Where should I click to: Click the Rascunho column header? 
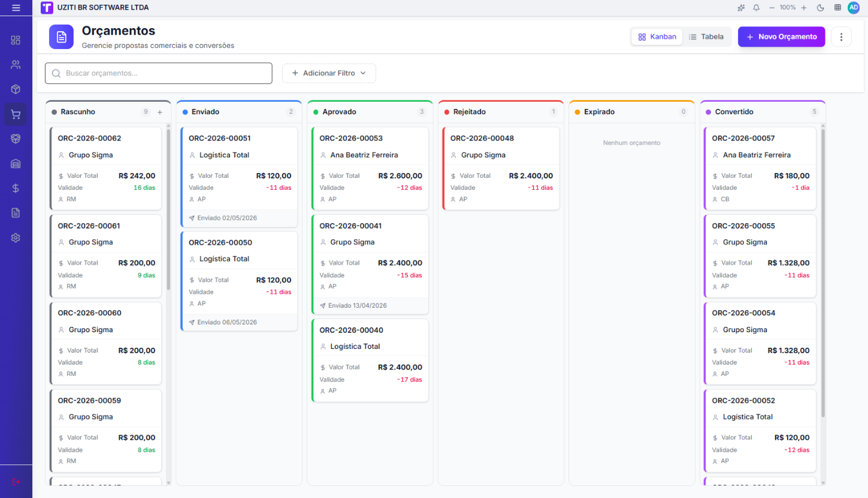pos(108,112)
